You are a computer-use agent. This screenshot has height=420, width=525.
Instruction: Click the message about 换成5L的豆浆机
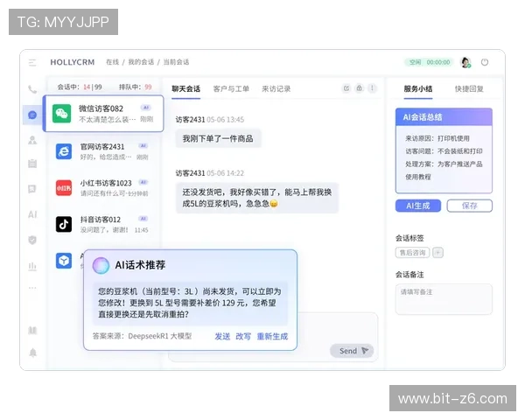click(x=257, y=198)
